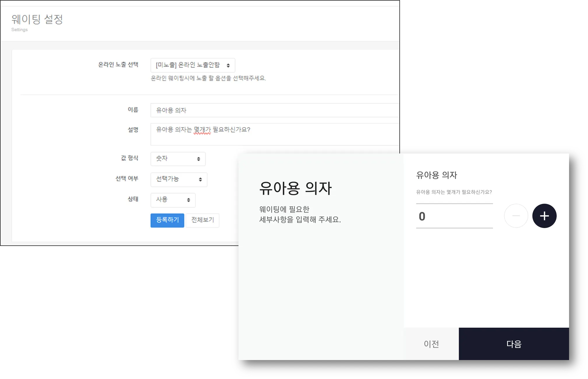588x379 pixels.
Task: Open the 상태 dropdown showing 사용
Action: [x=173, y=200]
